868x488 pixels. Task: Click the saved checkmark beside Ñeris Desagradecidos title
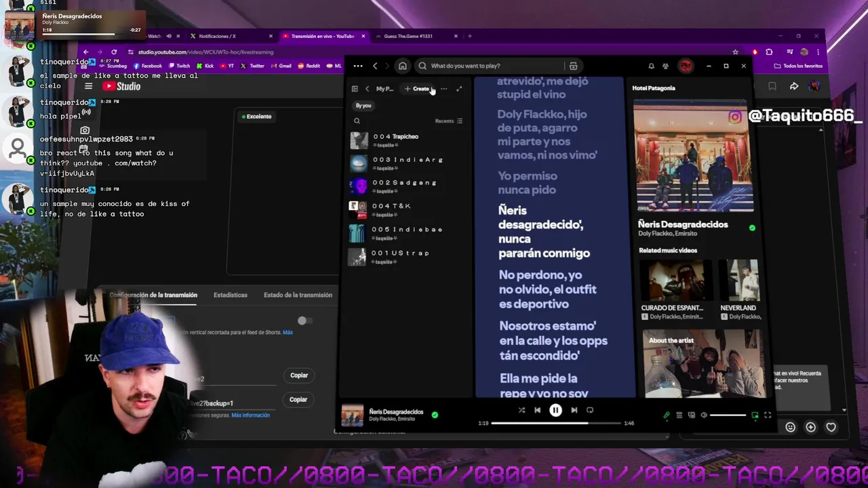[x=752, y=228]
